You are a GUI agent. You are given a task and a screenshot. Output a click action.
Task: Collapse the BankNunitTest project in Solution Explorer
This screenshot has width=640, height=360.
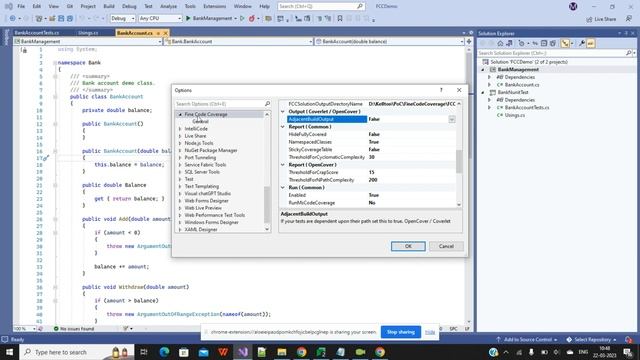click(x=482, y=92)
